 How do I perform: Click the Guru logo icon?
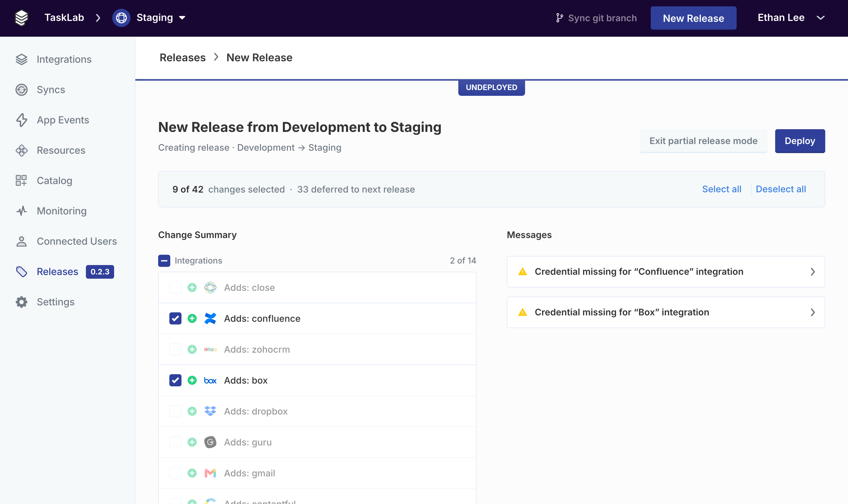point(210,442)
